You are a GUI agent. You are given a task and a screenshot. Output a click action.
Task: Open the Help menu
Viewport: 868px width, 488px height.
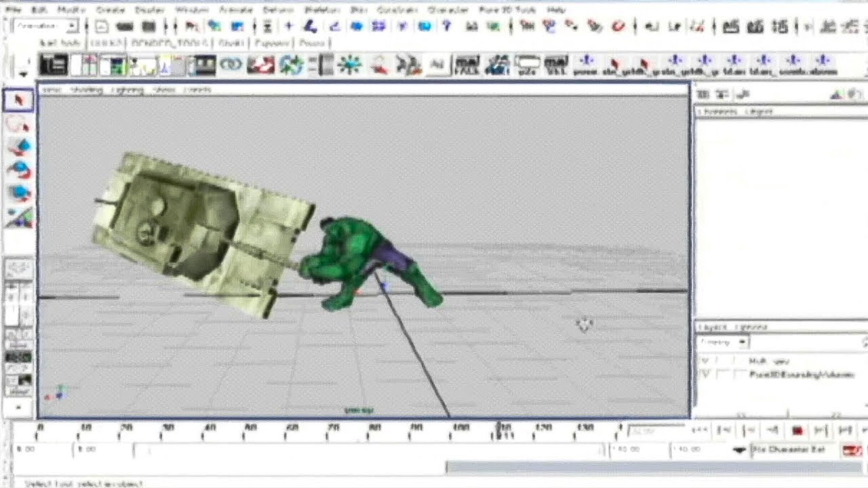click(x=556, y=10)
